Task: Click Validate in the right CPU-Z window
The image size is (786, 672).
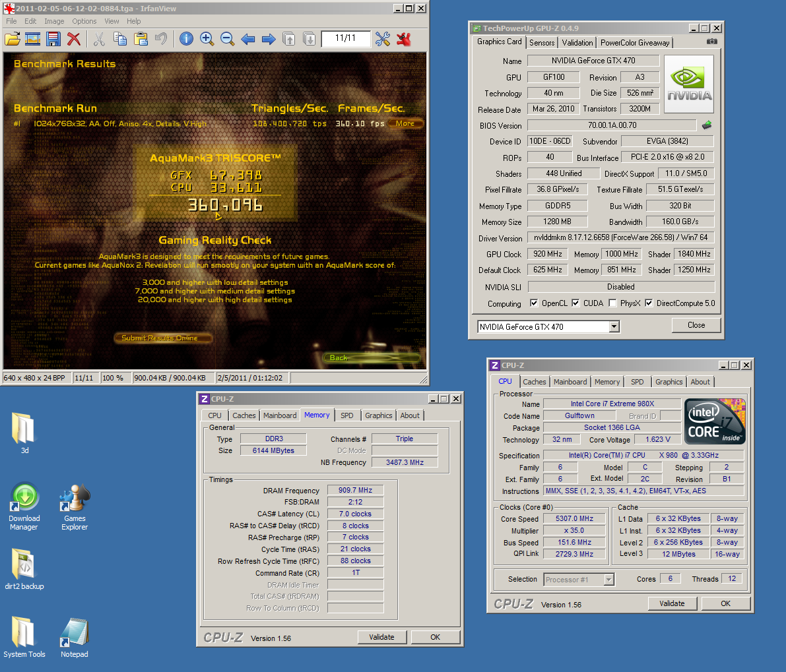Action: click(x=672, y=603)
